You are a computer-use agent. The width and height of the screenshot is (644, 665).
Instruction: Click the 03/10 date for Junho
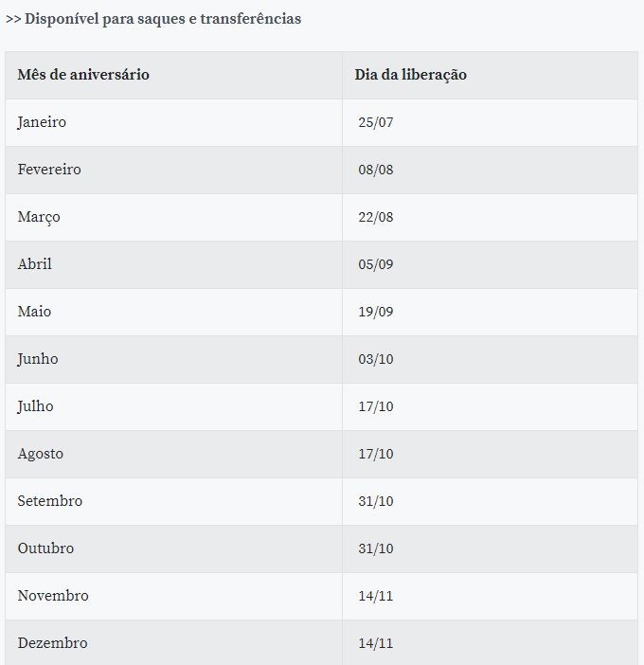click(376, 359)
